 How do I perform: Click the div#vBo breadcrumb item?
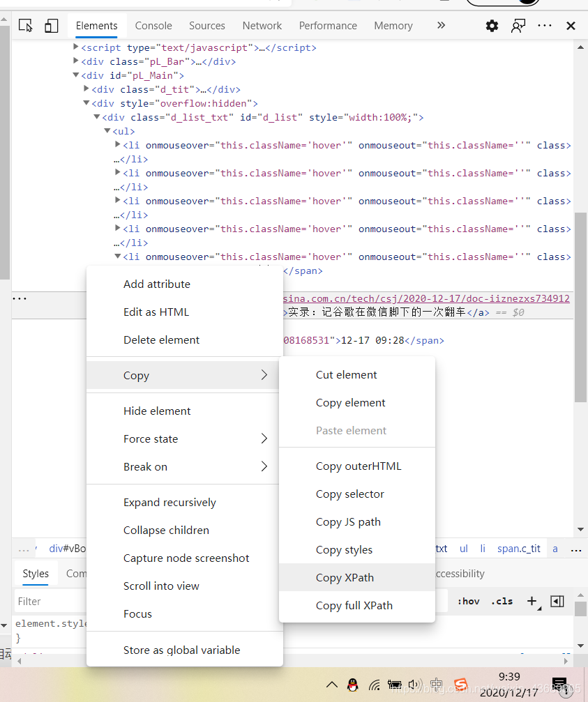click(x=67, y=549)
